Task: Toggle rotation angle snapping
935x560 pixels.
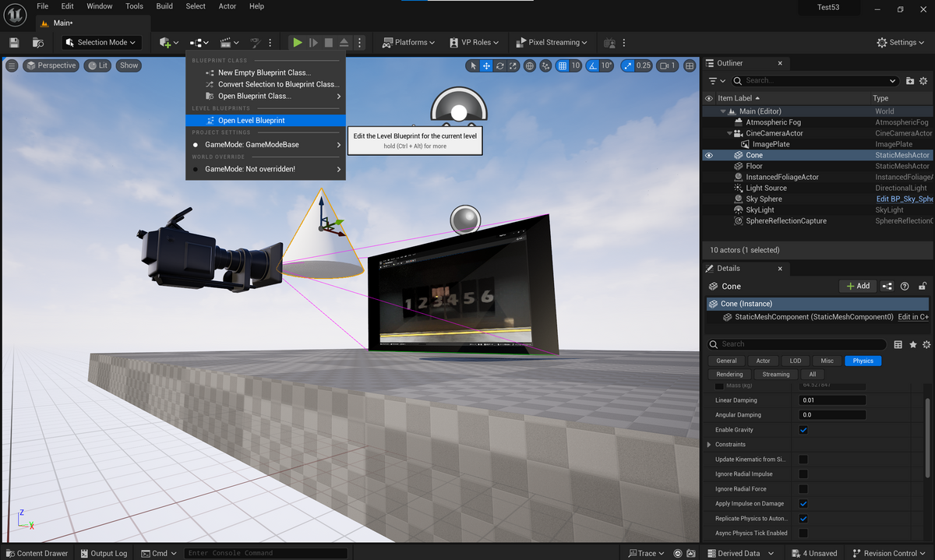Action: pyautogui.click(x=593, y=65)
